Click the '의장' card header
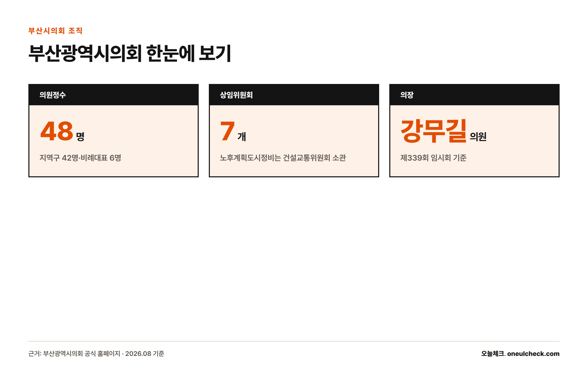Screen dimensions: 588x378 [474, 95]
